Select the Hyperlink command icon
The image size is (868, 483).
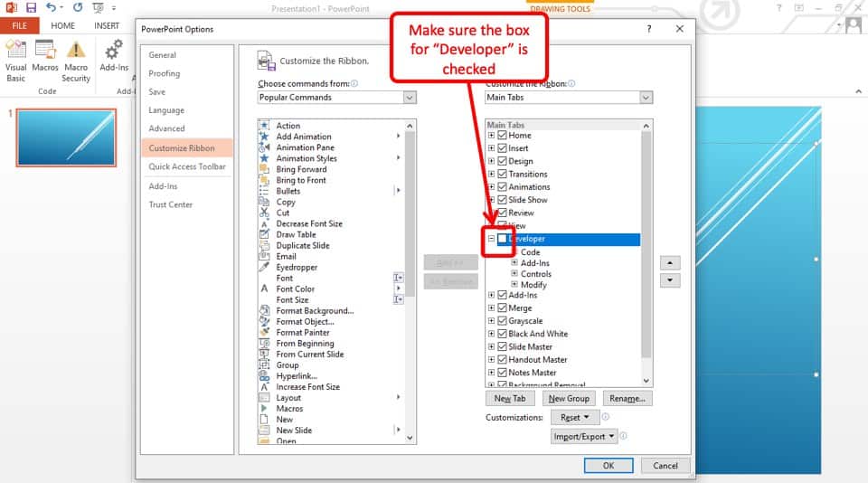click(x=264, y=375)
